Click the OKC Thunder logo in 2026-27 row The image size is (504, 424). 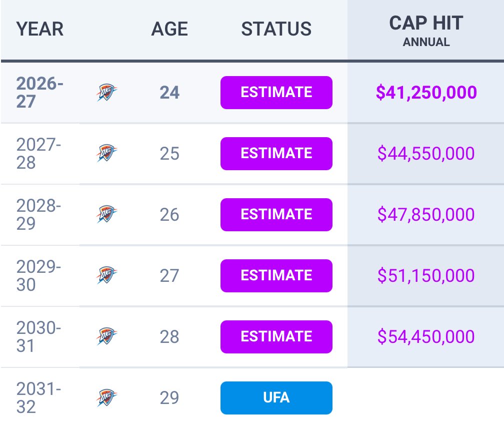[106, 92]
